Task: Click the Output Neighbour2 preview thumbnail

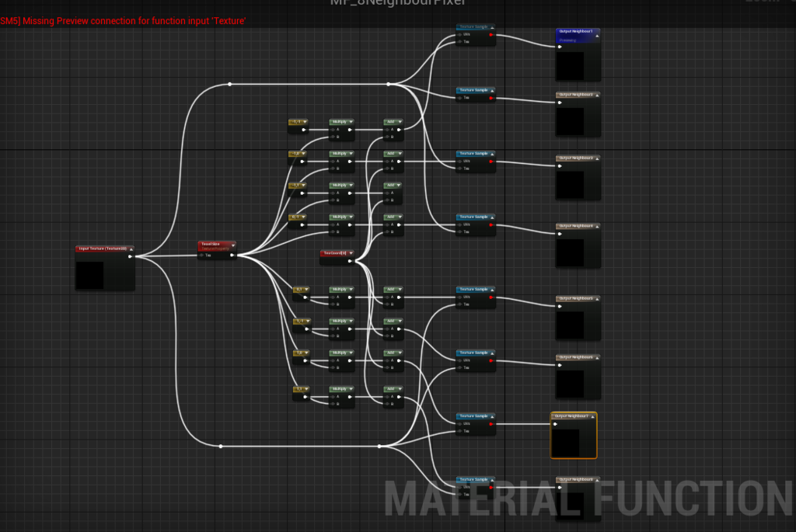Action: point(570,121)
